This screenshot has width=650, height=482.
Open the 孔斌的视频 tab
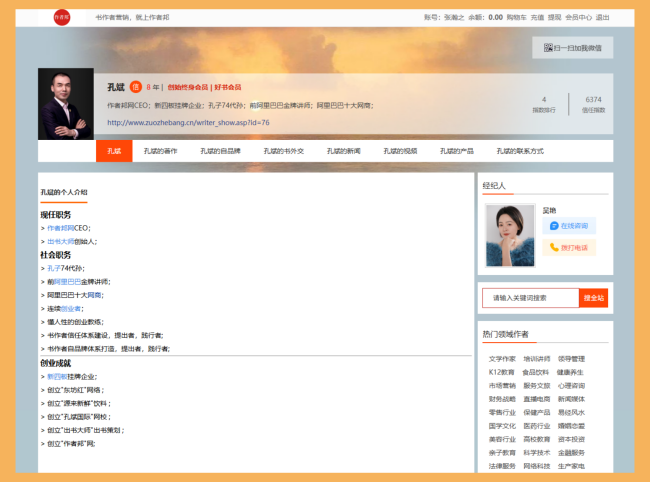click(400, 151)
